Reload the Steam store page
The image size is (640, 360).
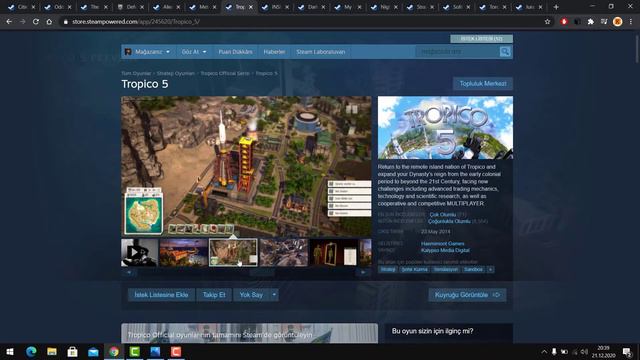(x=36, y=22)
